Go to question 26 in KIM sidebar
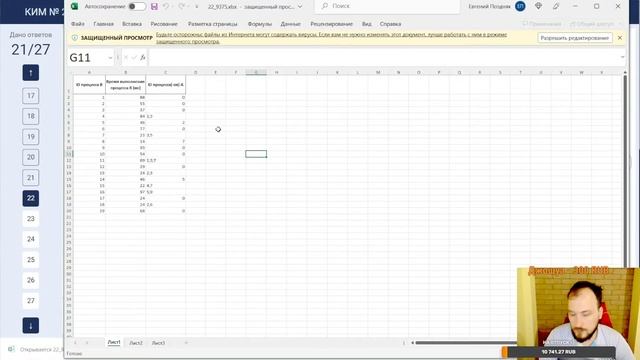 point(31,280)
